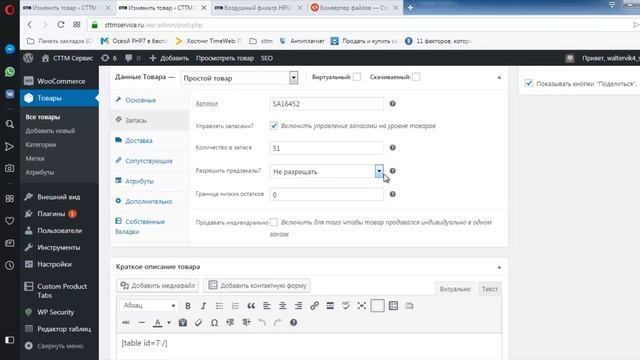The image size is (640, 360).
Task: Switch editor to Текст tab
Action: pos(489,289)
